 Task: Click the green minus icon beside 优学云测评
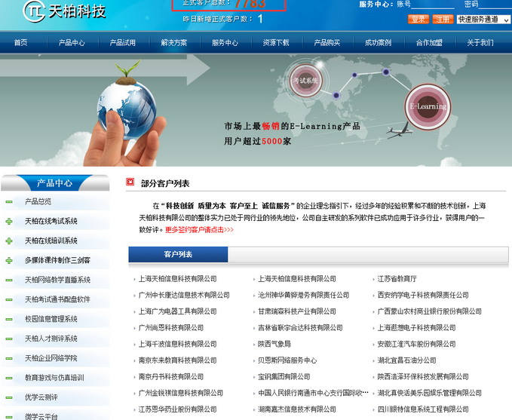point(9,398)
